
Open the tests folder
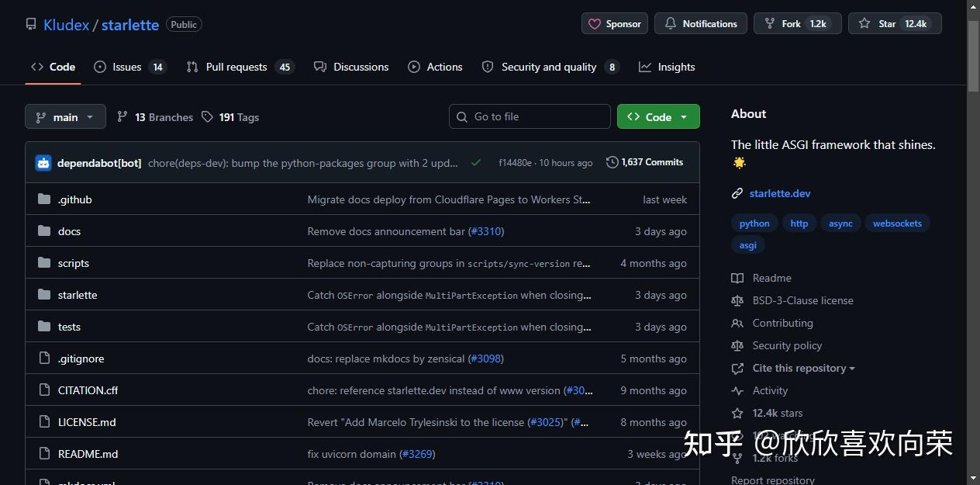tap(69, 327)
